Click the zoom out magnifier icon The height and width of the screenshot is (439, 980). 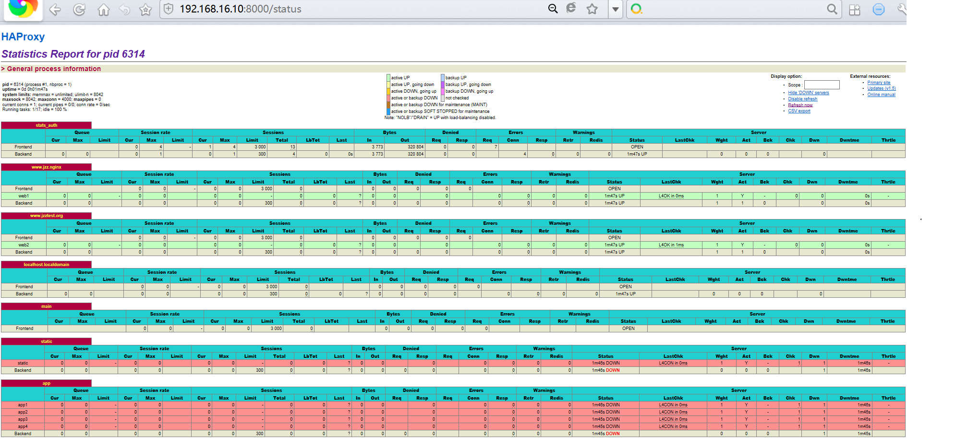553,9
